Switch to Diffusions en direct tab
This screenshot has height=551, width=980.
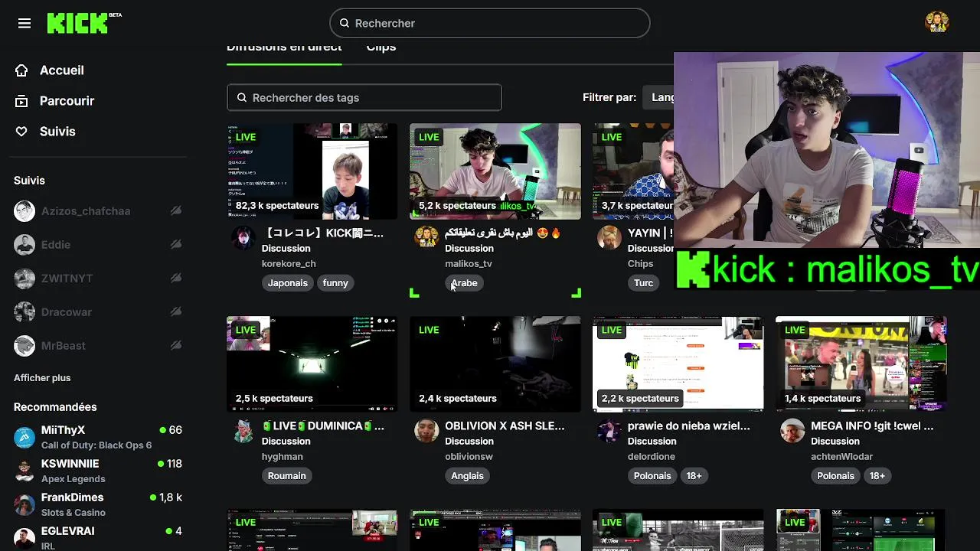click(x=284, y=47)
